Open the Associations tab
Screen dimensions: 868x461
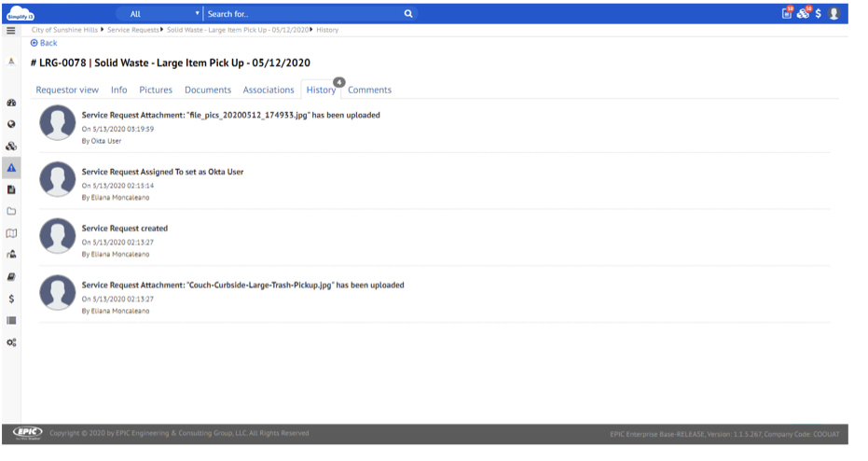[x=269, y=90]
